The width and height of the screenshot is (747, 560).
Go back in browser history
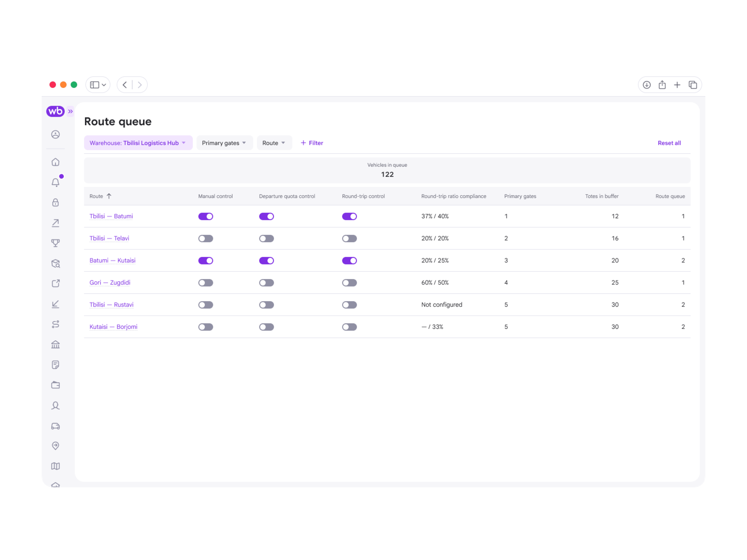click(x=125, y=85)
